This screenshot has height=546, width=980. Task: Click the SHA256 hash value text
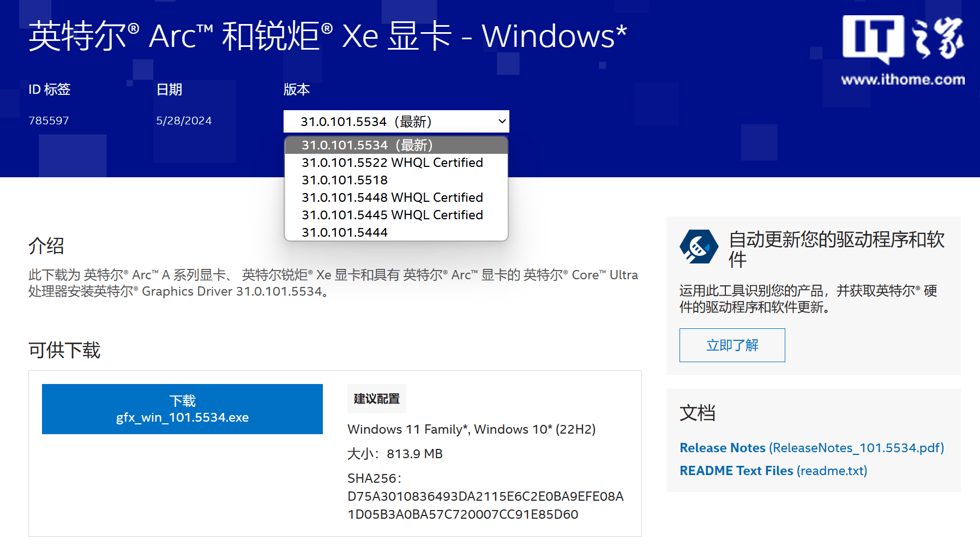point(485,505)
